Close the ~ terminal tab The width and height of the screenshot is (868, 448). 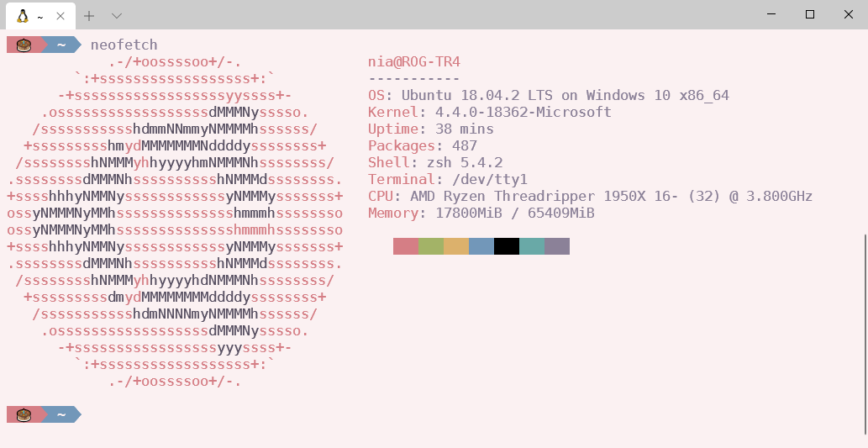tap(60, 16)
